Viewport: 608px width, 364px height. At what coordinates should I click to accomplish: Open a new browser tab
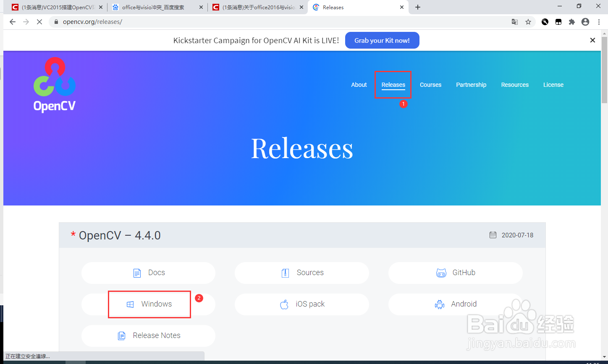coord(418,7)
